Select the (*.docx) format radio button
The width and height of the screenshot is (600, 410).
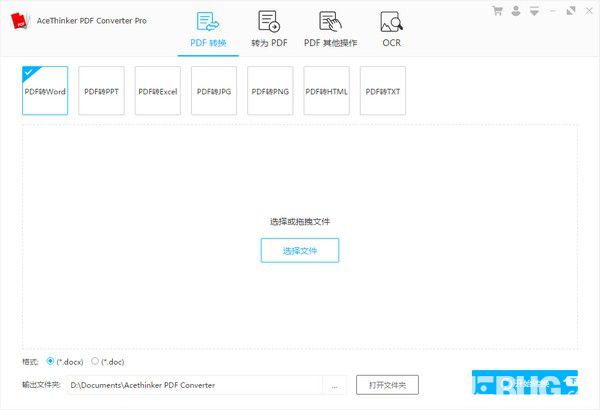tap(50, 361)
